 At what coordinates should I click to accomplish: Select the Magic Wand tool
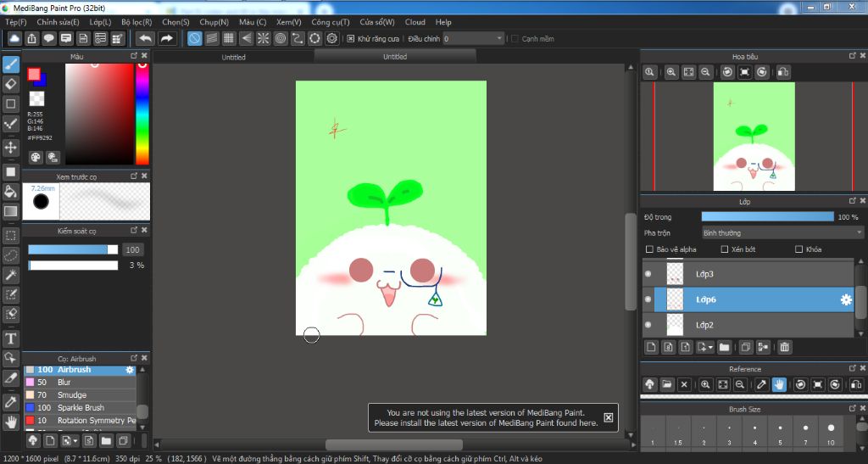pyautogui.click(x=10, y=275)
